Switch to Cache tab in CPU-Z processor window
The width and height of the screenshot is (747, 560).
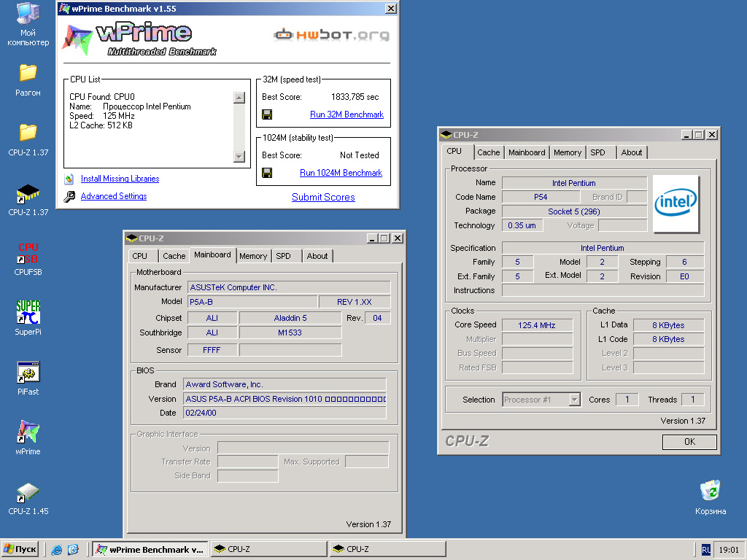[x=489, y=152]
